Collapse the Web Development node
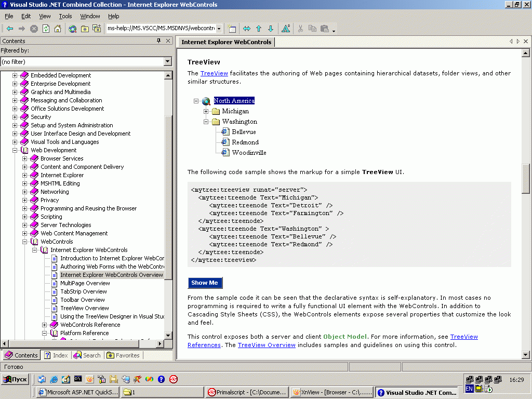532x399 pixels. (15, 150)
